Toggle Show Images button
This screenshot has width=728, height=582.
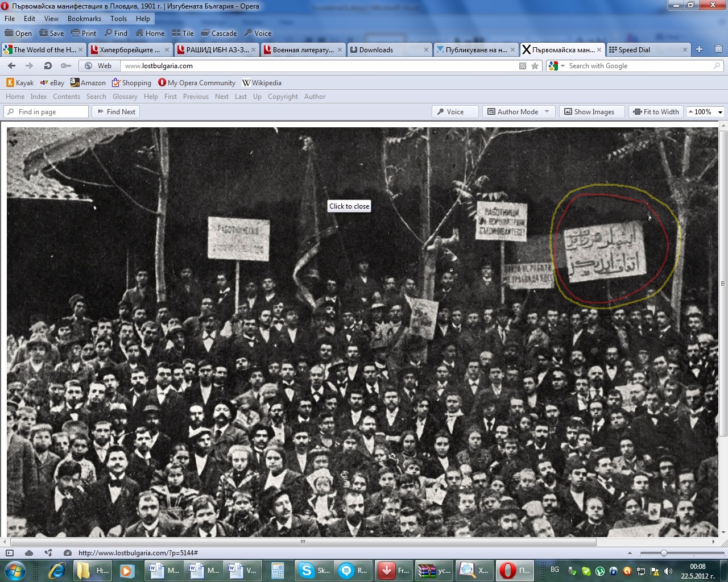point(591,112)
